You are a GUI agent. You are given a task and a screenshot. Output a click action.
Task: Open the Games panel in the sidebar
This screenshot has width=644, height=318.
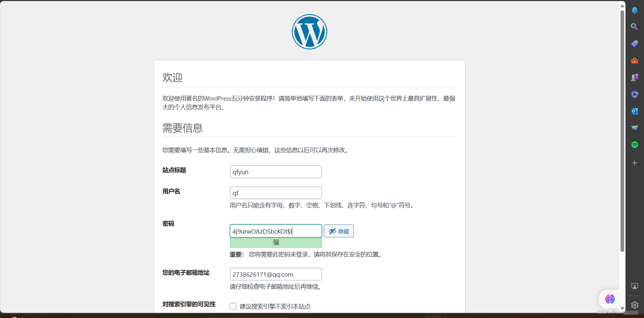point(635,77)
